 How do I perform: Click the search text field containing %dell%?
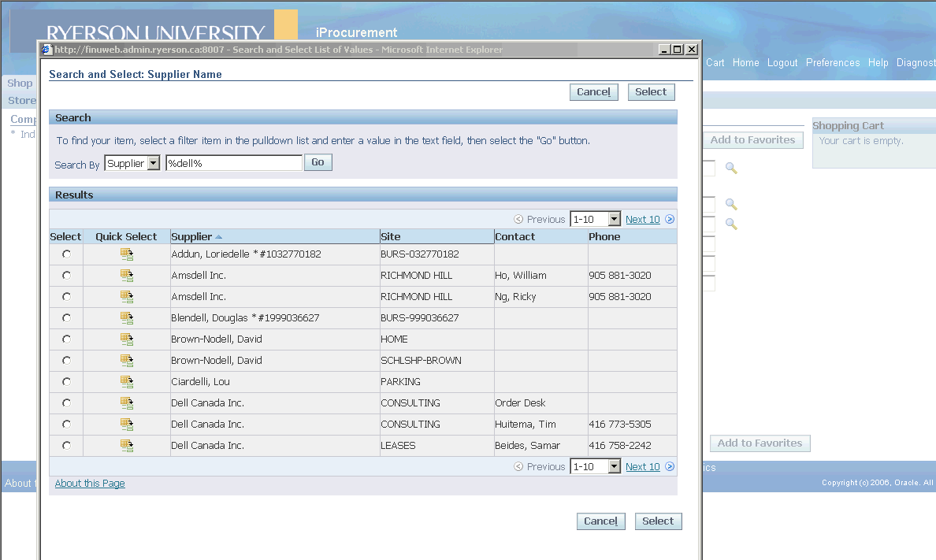[233, 163]
